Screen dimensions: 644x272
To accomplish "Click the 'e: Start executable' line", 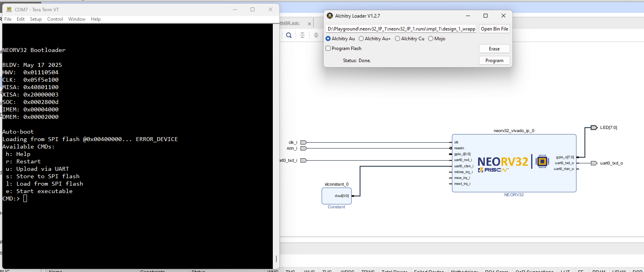I will (39, 191).
